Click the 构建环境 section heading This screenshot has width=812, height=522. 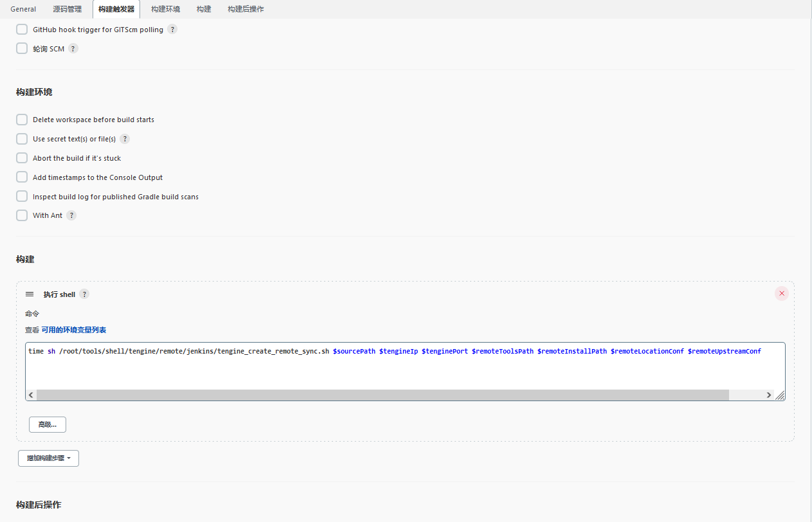point(34,92)
